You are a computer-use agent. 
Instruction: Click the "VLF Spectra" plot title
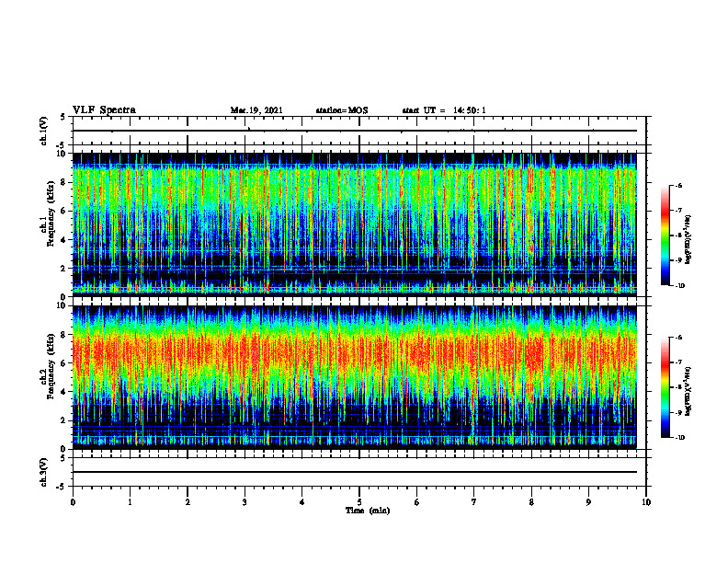coord(104,109)
